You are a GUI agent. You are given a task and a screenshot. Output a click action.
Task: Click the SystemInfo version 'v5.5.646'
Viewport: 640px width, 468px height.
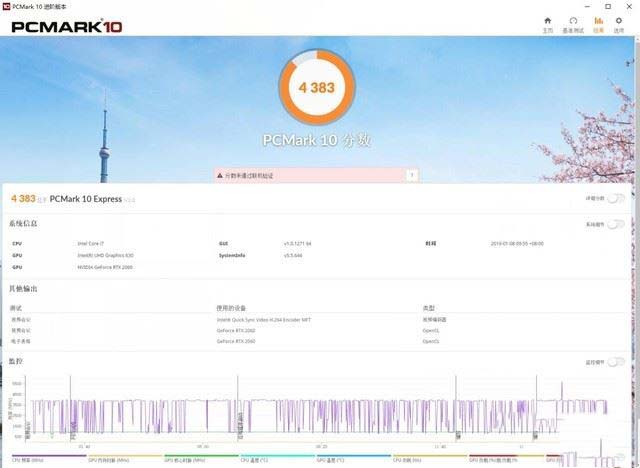293,255
